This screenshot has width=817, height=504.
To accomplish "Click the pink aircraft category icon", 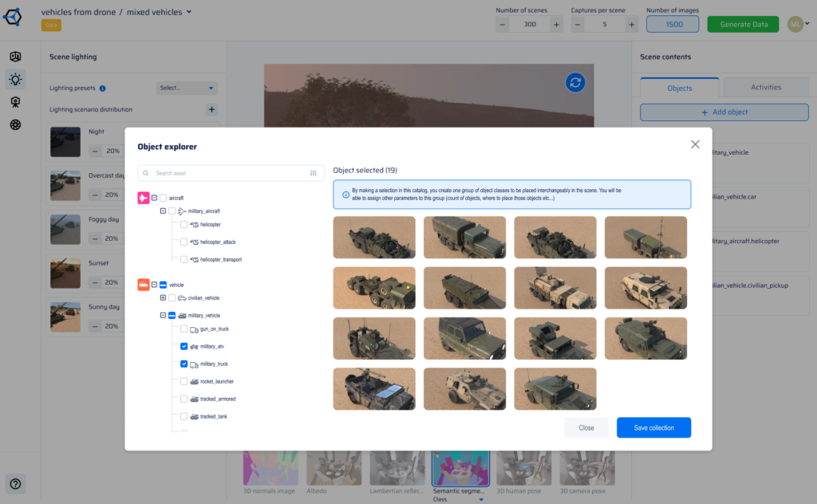I will click(144, 198).
